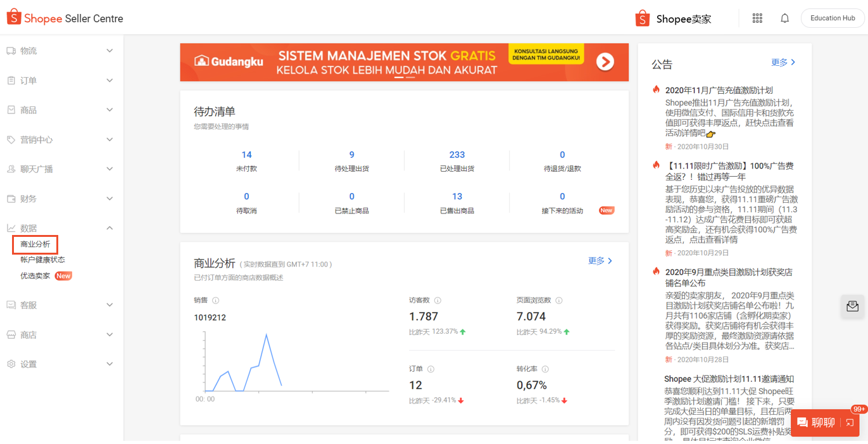
Task: Click the 商品 bag icon in sidebar
Action: click(x=11, y=110)
